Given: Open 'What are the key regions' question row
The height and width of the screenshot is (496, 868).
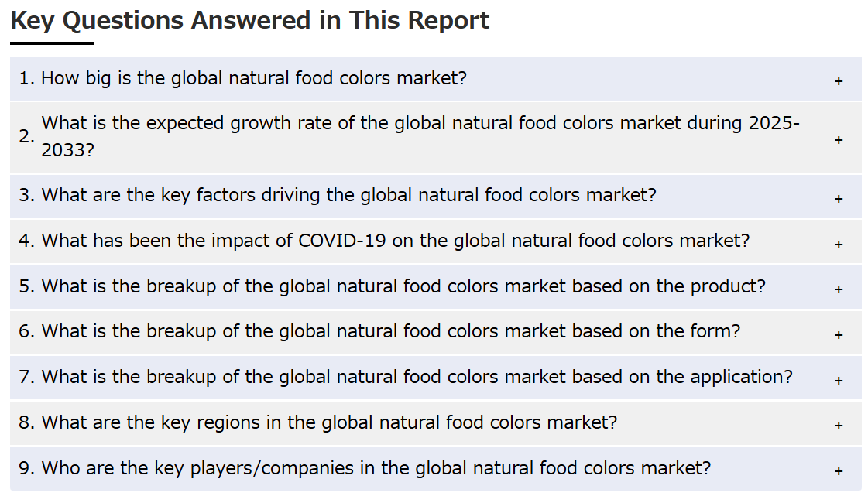Looking at the screenshot, I should pos(436,423).
